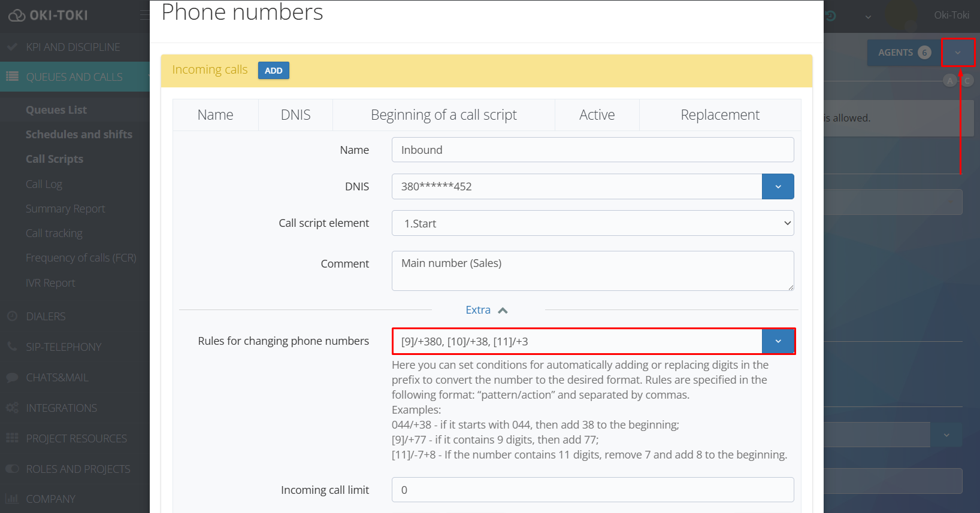This screenshot has width=980, height=513.
Task: Click into the Comment text area
Action: 592,271
